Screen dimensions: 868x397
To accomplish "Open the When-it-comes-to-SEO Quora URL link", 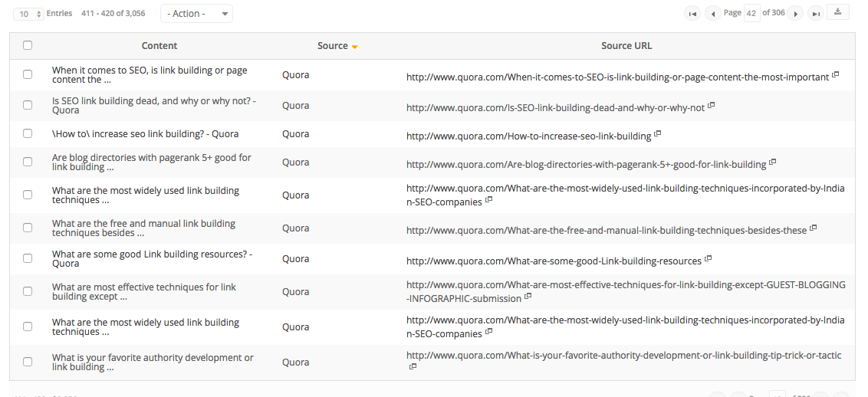I will coord(618,77).
